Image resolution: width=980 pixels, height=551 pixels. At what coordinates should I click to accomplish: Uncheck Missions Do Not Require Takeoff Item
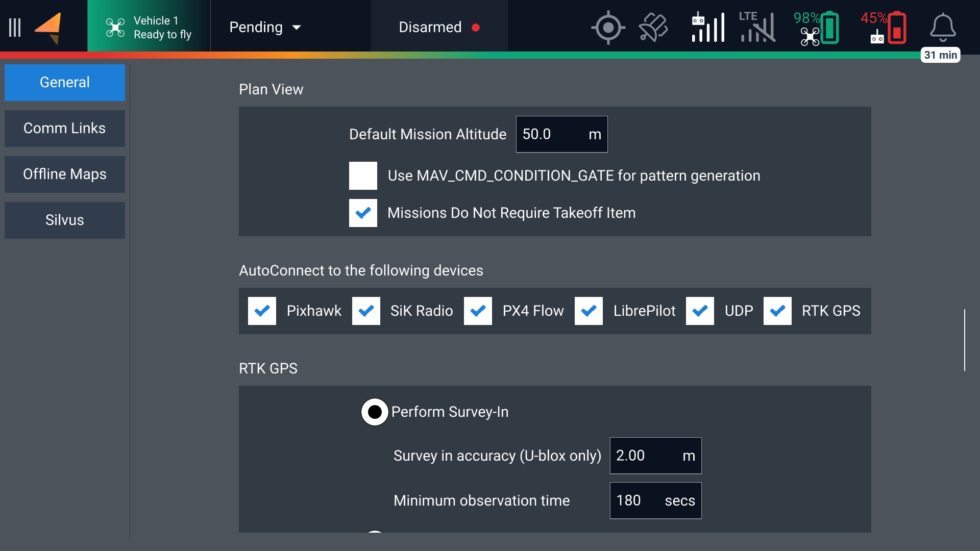click(x=363, y=213)
